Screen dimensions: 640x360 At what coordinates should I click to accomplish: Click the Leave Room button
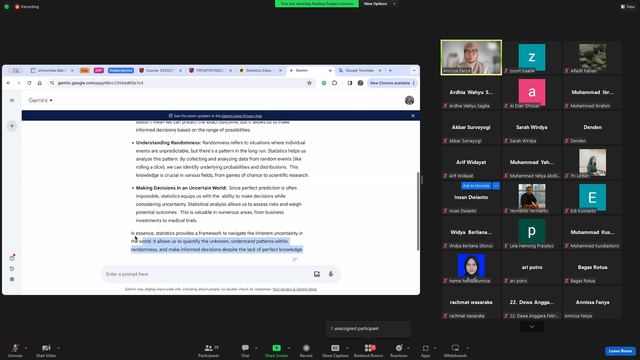tap(620, 351)
